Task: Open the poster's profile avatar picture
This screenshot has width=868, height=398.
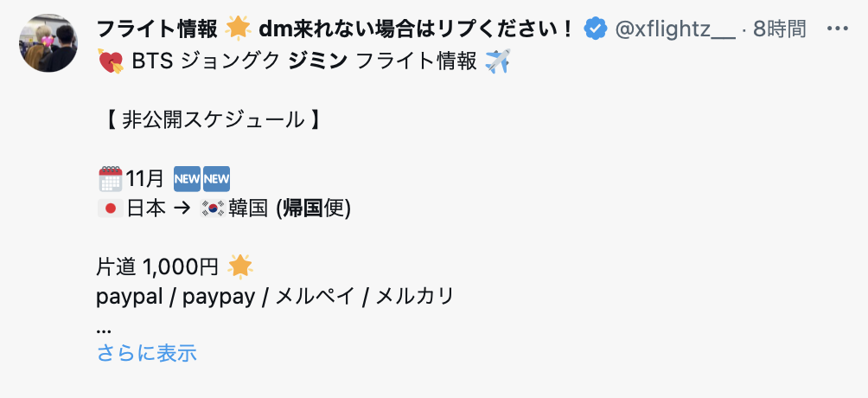Action: click(x=48, y=42)
